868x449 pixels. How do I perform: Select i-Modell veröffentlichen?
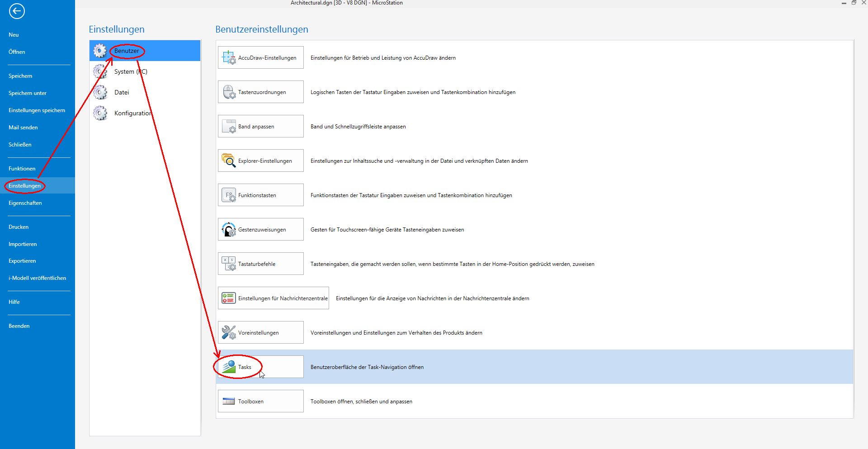point(37,278)
